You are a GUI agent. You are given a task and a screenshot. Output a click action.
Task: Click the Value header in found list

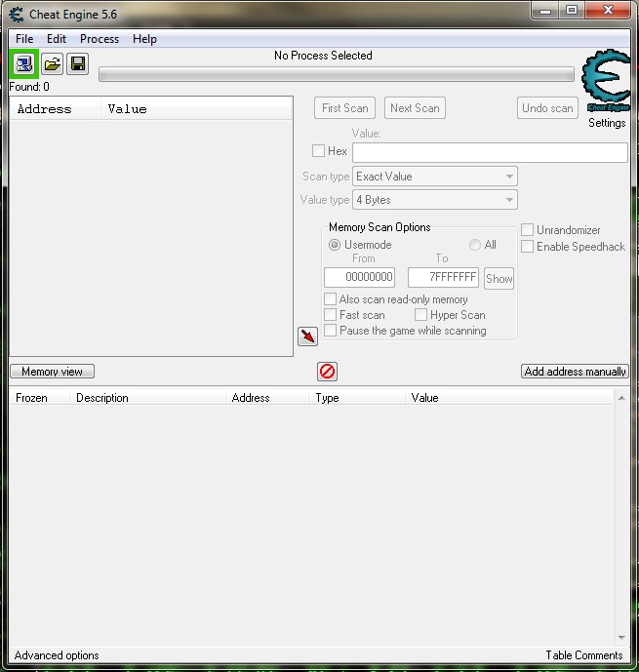point(197,109)
